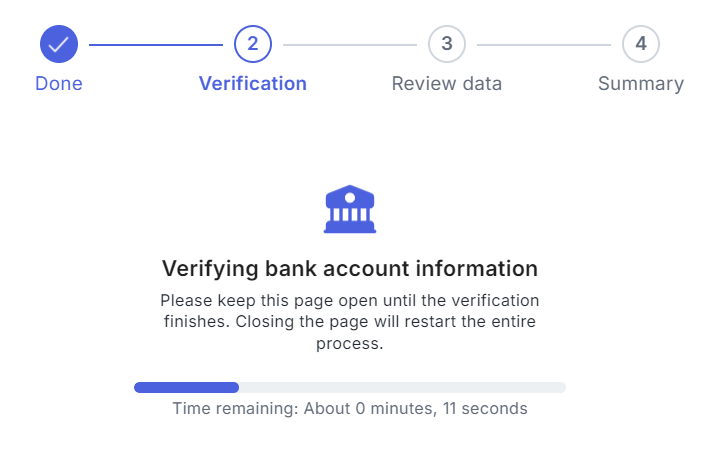Click the "11 seconds" countdown value
This screenshot has height=468, width=711.
(x=485, y=408)
